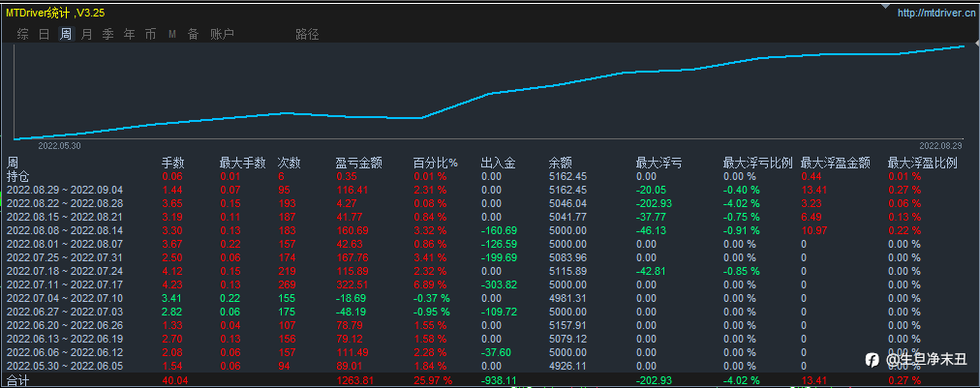Select the 2022.08.08 ~ 2022.08.14 week row

pyautogui.click(x=490, y=230)
